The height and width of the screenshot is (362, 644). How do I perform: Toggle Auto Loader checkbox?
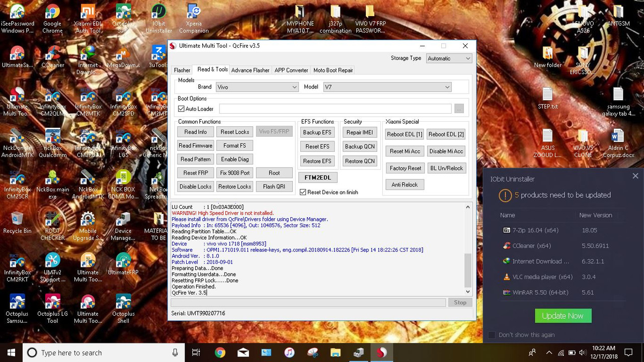pyautogui.click(x=181, y=109)
